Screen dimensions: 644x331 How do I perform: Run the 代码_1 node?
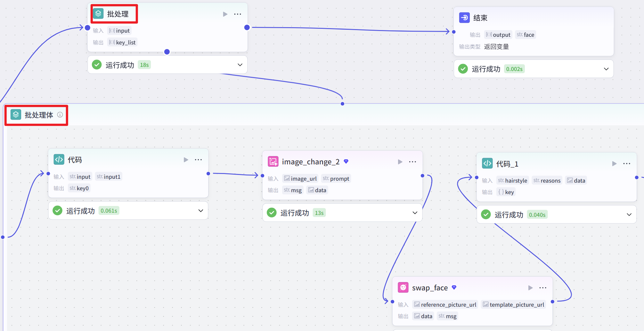coord(614,164)
